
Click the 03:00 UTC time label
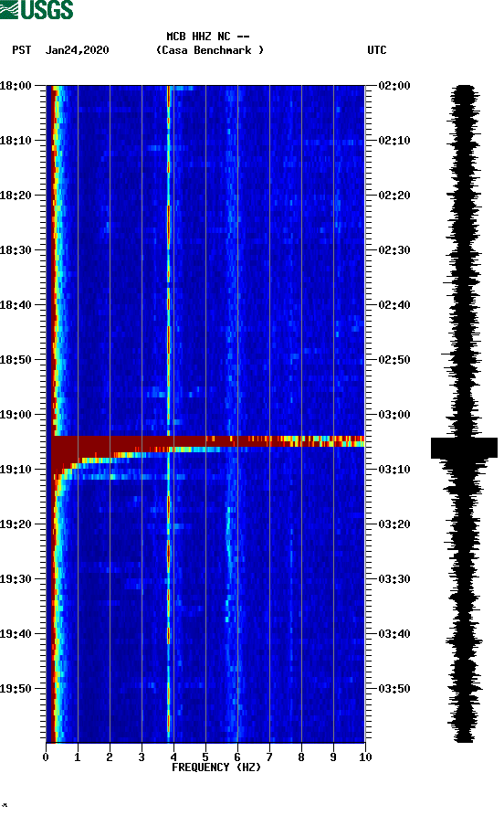394,415
